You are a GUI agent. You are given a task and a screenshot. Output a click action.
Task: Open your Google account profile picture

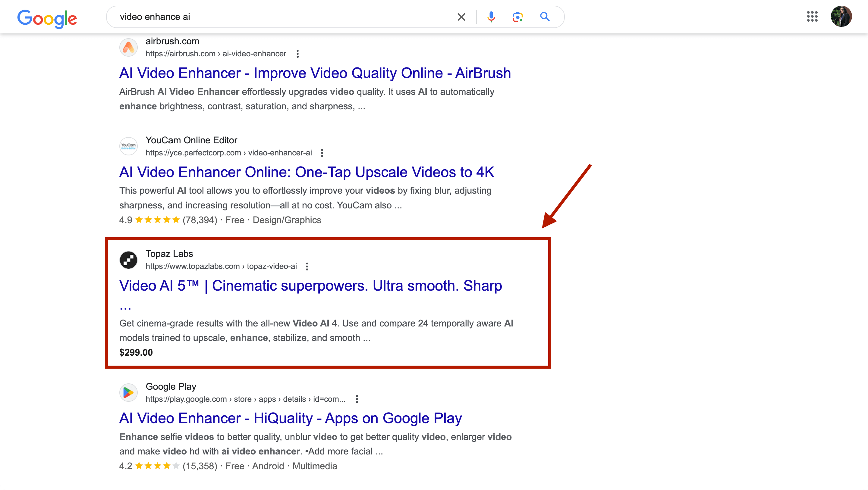pos(842,17)
